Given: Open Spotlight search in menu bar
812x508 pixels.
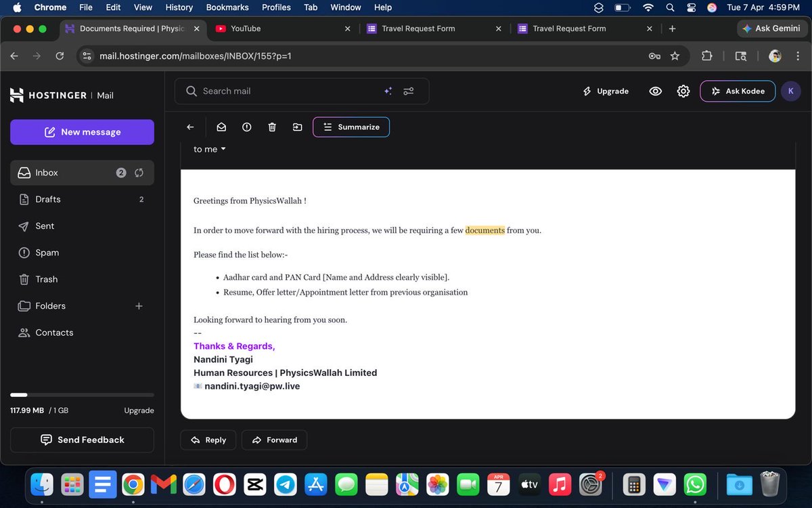Looking at the screenshot, I should [x=670, y=7].
